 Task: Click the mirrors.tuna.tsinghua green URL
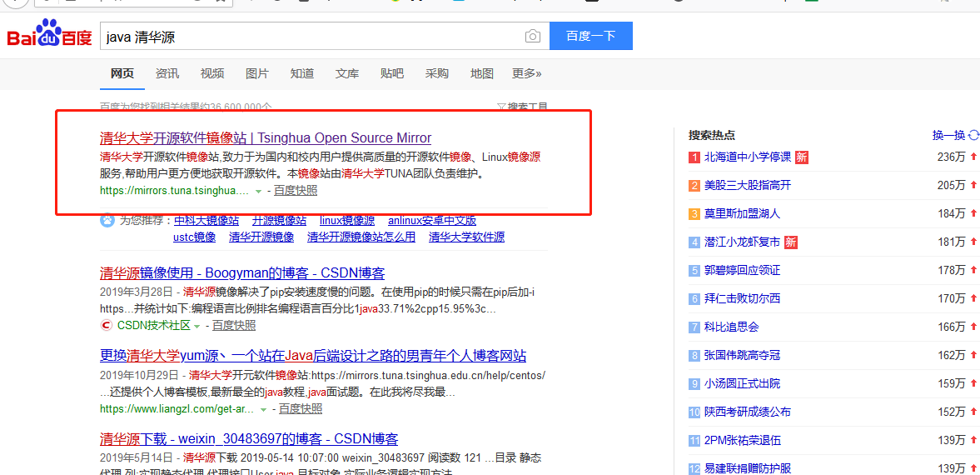(x=174, y=190)
